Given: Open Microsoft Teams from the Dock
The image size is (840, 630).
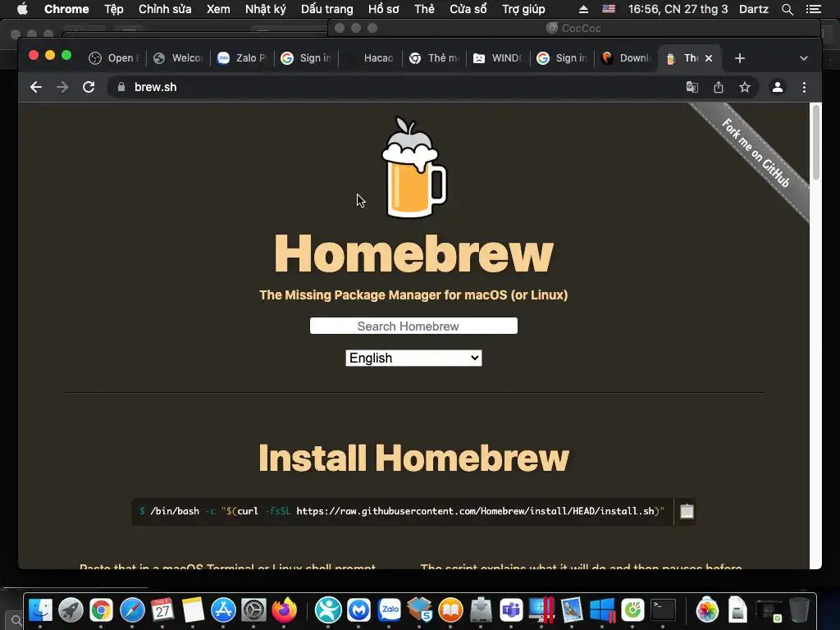Looking at the screenshot, I should pyautogui.click(x=511, y=609).
